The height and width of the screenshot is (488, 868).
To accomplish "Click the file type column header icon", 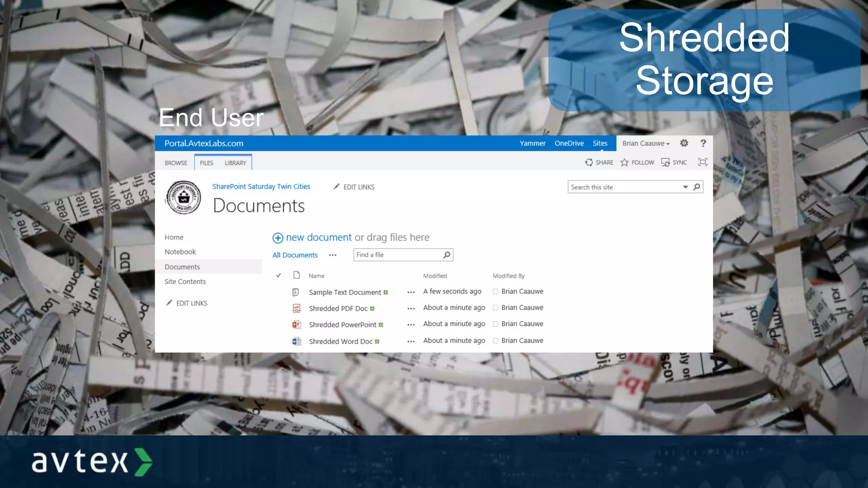I will (x=297, y=275).
